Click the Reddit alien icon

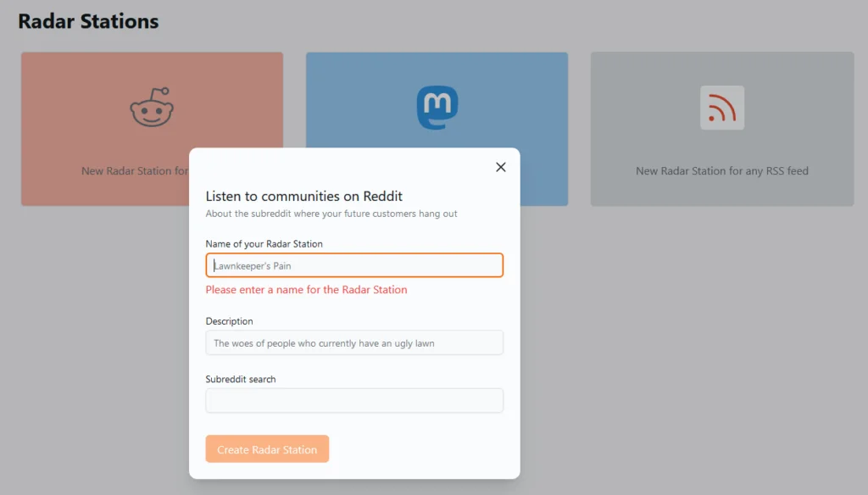pos(152,107)
